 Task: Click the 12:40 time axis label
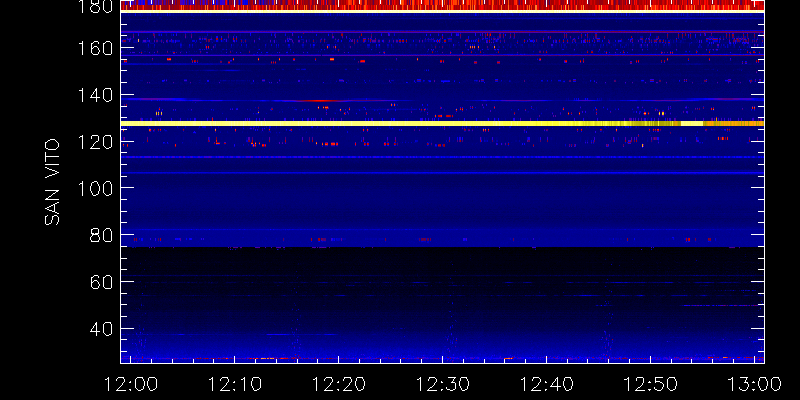click(x=546, y=384)
